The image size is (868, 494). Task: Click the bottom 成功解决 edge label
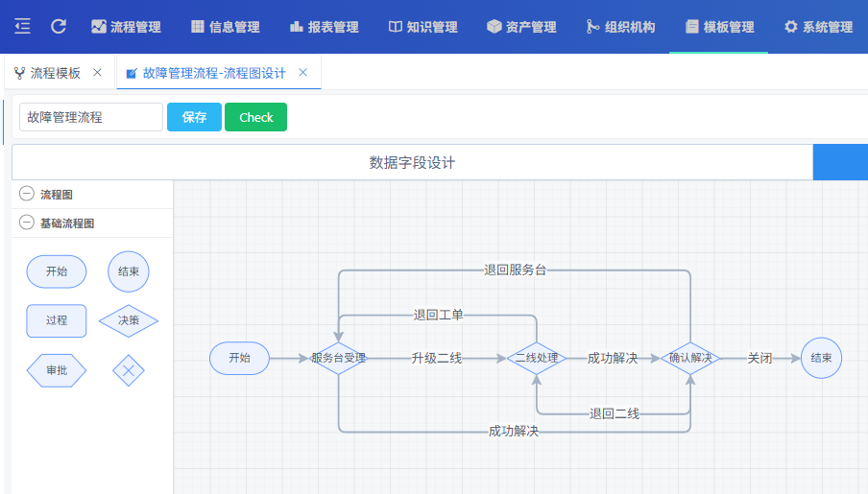pyautogui.click(x=514, y=431)
